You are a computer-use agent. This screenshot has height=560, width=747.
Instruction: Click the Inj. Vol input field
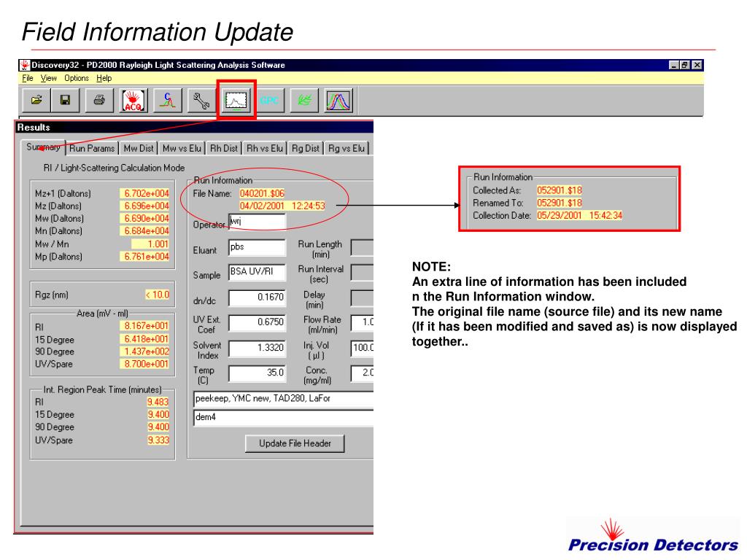coord(362,348)
